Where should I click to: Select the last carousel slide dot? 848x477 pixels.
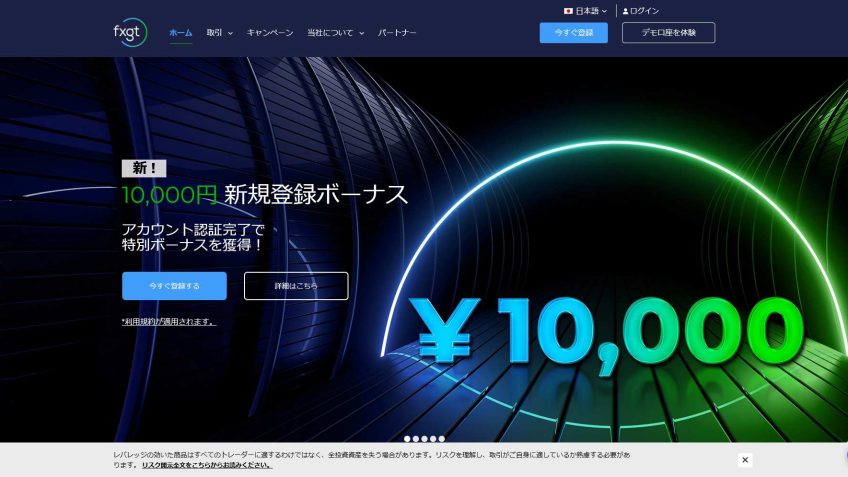click(441, 439)
